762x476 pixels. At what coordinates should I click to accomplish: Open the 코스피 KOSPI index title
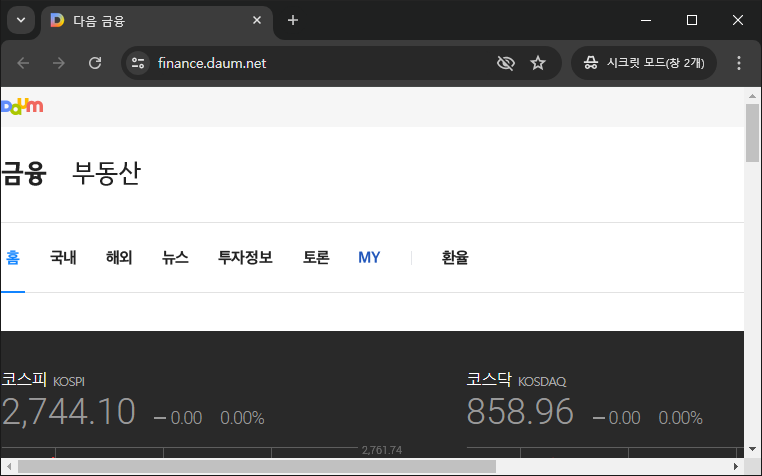coord(43,380)
